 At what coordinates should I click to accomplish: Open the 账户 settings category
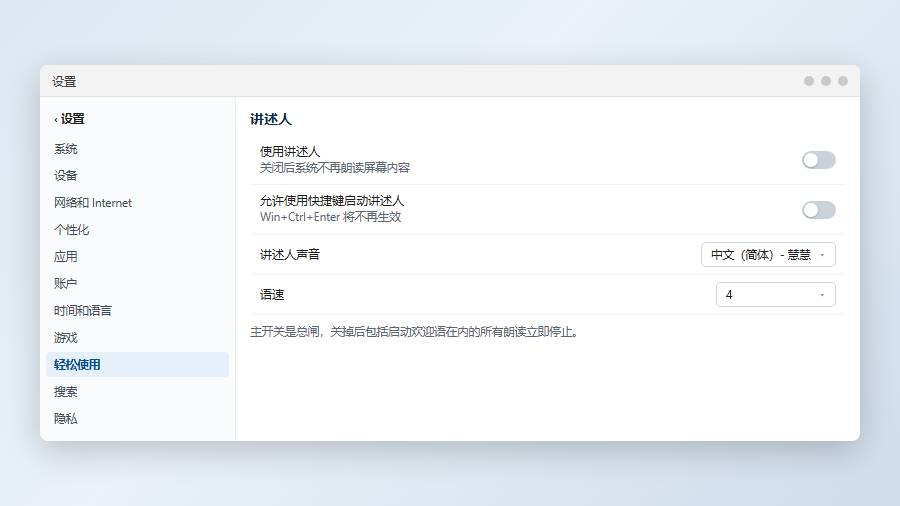(137, 283)
